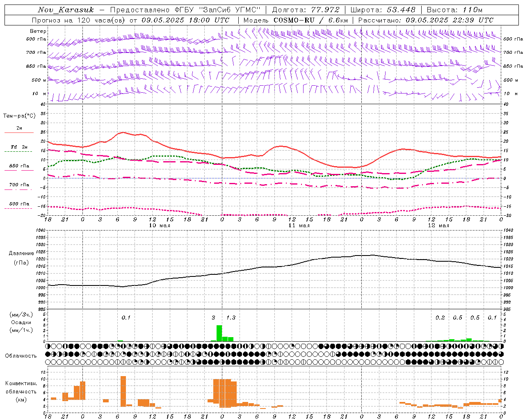Click the 'Конвективн.' convective cloud label
The image size is (525, 420).
[21, 383]
